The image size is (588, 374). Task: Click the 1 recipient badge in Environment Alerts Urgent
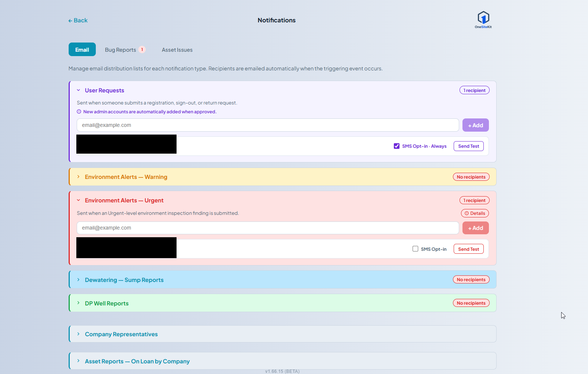(475, 200)
